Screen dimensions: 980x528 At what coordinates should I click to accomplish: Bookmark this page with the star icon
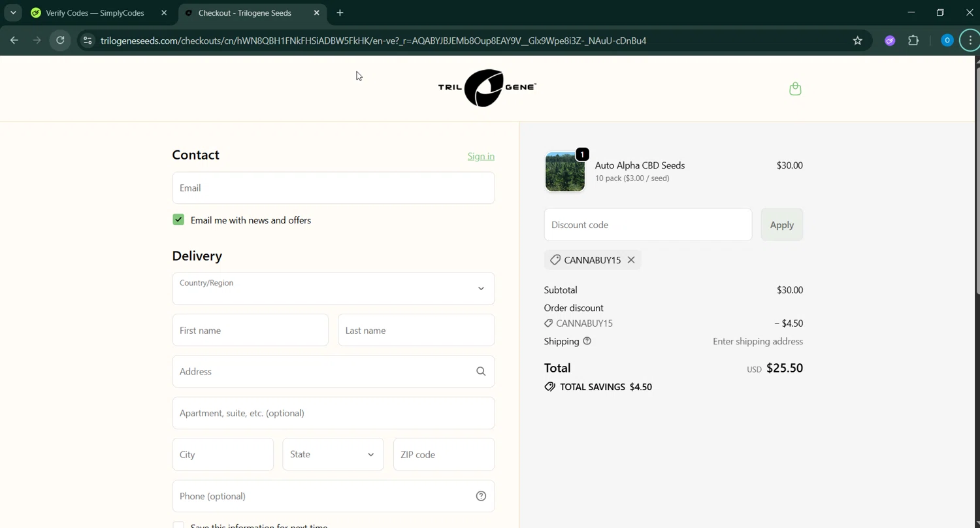coord(857,41)
